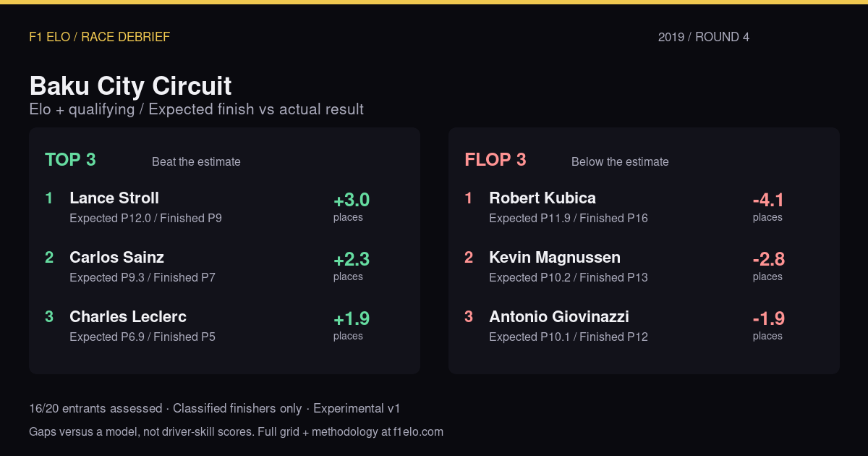The width and height of the screenshot is (868, 456).
Task: Click the F1 ELO / RACE DEBRIEF header
Action: [100, 37]
